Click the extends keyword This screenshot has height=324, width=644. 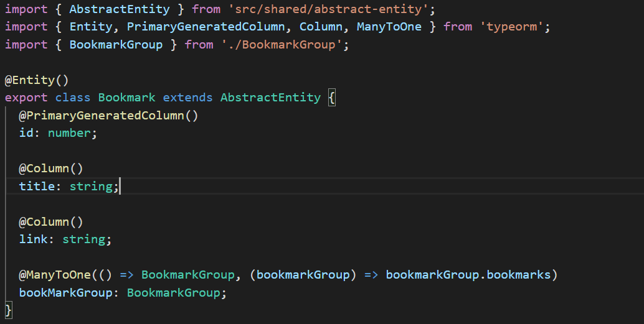click(187, 98)
